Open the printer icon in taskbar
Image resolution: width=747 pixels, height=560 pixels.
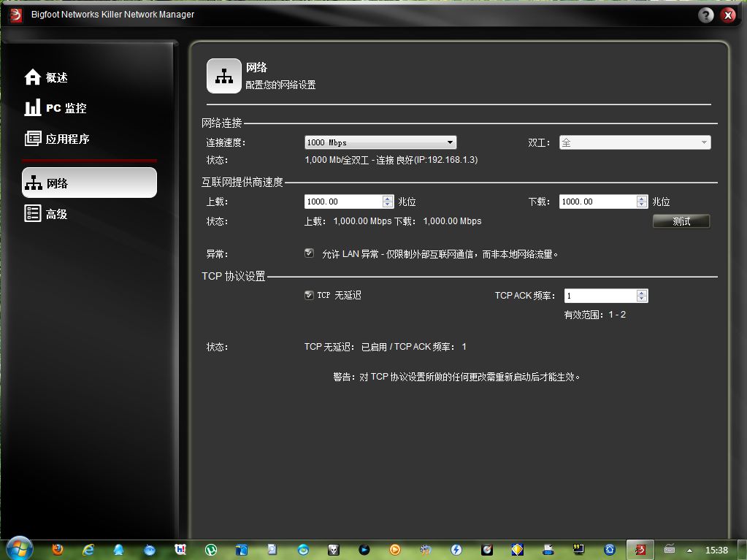tap(548, 550)
